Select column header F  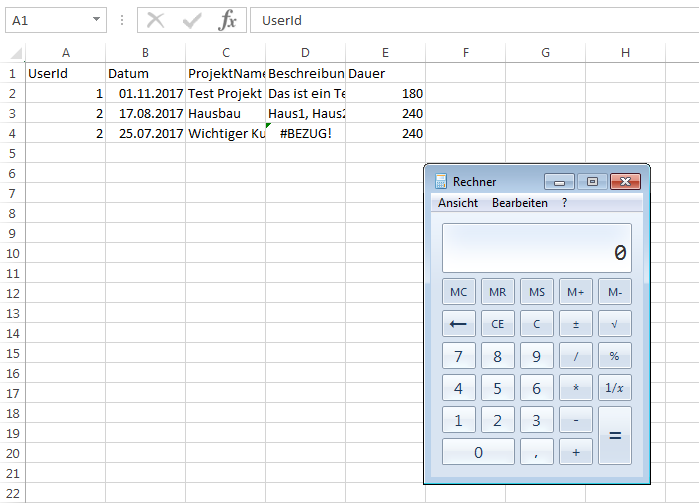click(465, 53)
